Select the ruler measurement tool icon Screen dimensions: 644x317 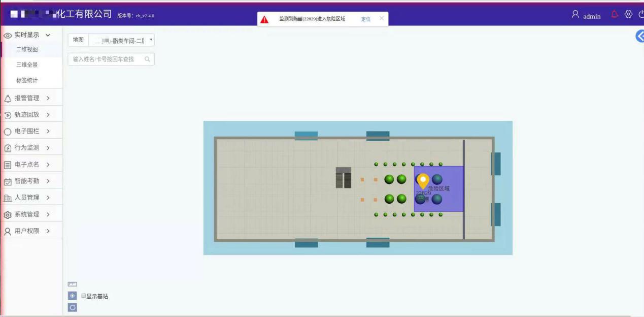click(x=73, y=284)
